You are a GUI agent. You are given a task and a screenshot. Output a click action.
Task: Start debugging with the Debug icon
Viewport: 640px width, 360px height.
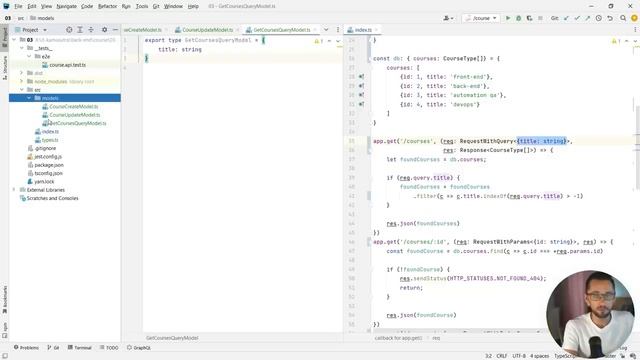coord(518,18)
